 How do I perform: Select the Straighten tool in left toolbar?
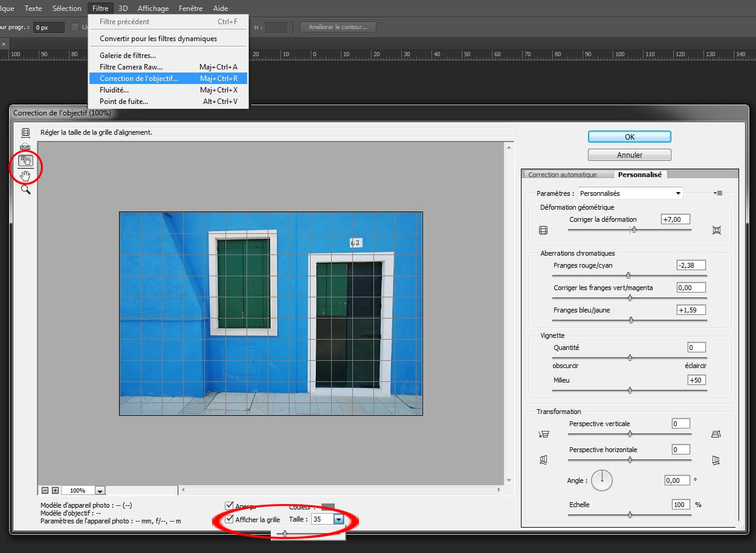coord(25,146)
